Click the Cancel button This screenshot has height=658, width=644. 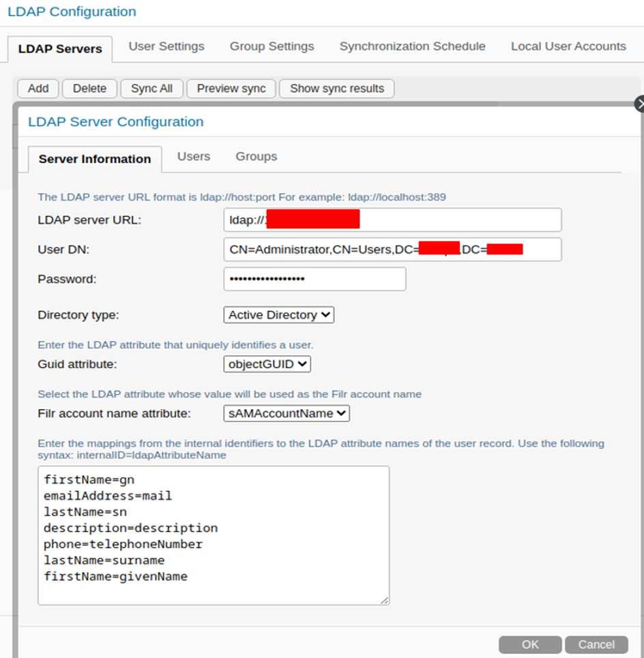596,644
